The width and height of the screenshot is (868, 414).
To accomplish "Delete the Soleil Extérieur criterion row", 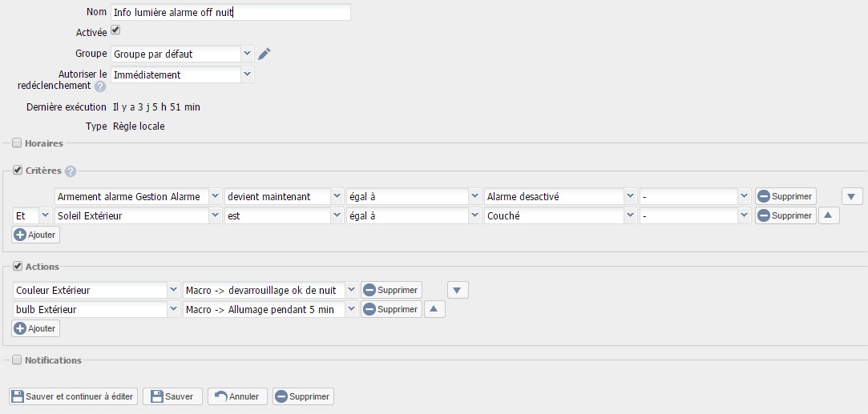I will (785, 215).
